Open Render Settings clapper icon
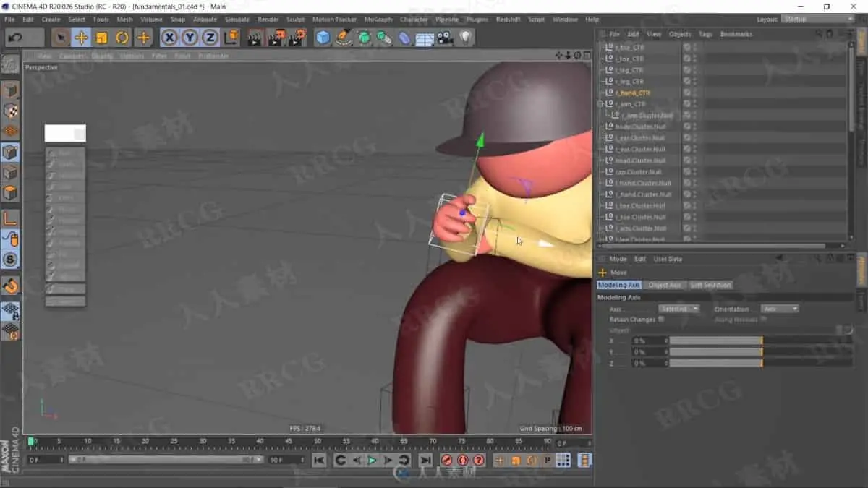868x488 pixels. tap(297, 38)
